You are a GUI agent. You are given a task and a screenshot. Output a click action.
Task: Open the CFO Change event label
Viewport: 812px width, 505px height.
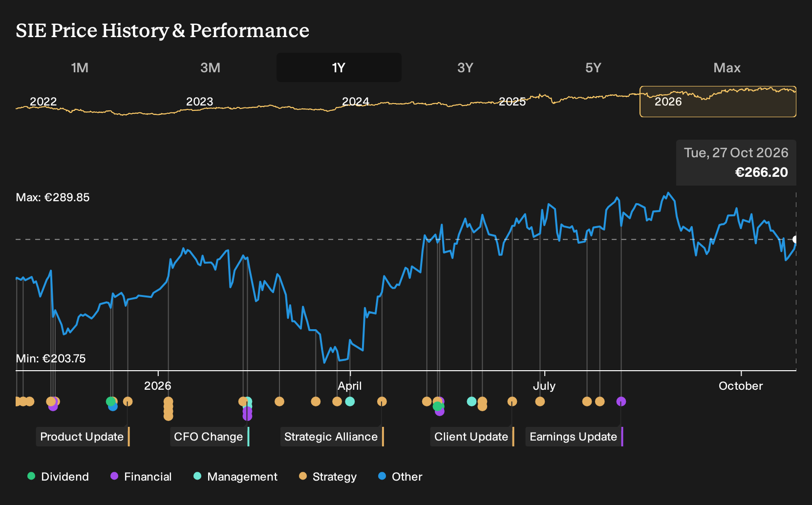(210, 437)
